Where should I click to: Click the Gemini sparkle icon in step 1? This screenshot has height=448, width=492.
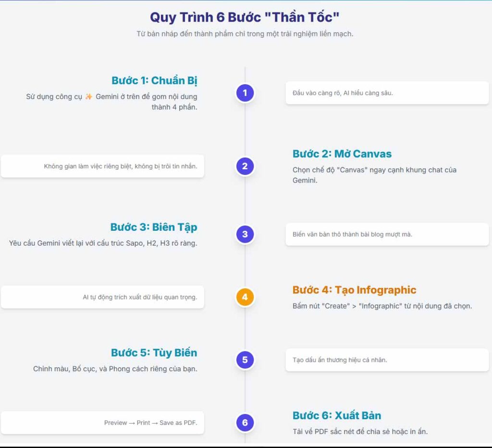88,97
